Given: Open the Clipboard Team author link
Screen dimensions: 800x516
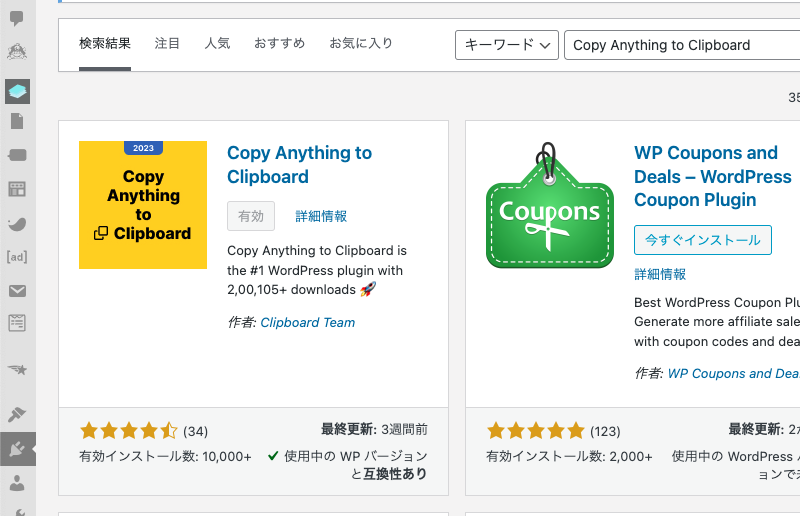Looking at the screenshot, I should [308, 323].
